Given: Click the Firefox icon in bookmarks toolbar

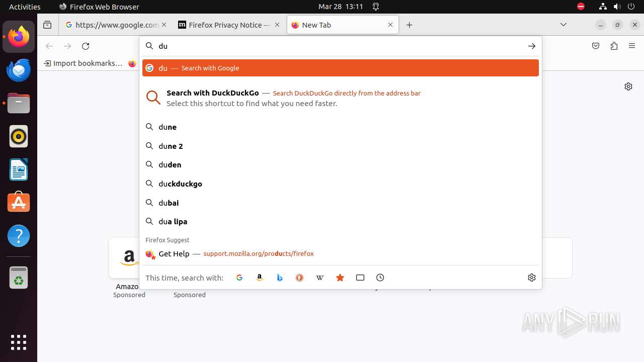Looking at the screenshot, I should point(132,63).
